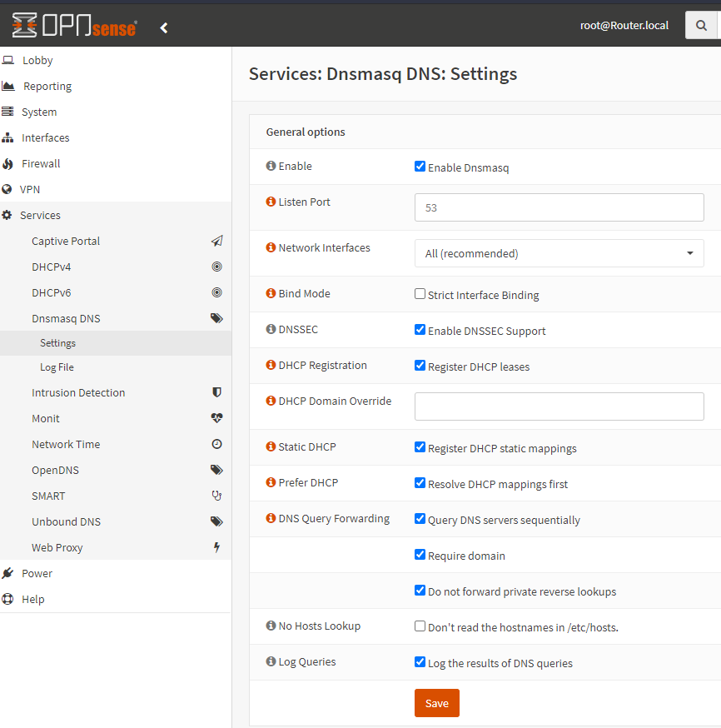Open the search magnifier button
The height and width of the screenshot is (728, 721).
click(x=701, y=26)
